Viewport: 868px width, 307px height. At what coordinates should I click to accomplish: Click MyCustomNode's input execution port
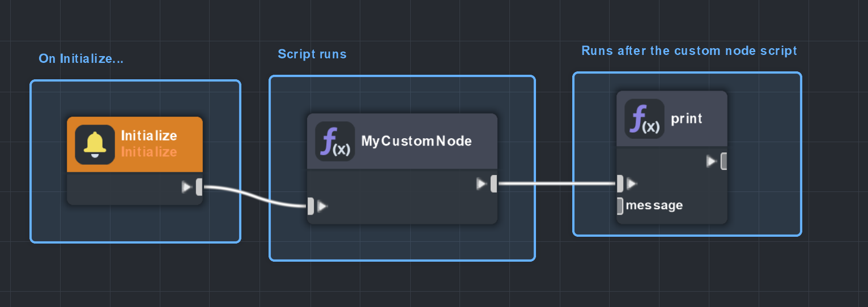(310, 206)
